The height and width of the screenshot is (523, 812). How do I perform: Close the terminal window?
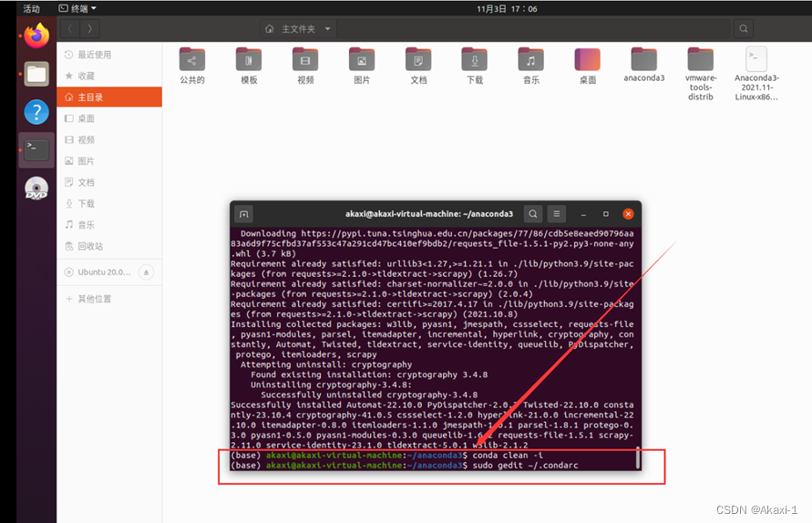pos(628,214)
